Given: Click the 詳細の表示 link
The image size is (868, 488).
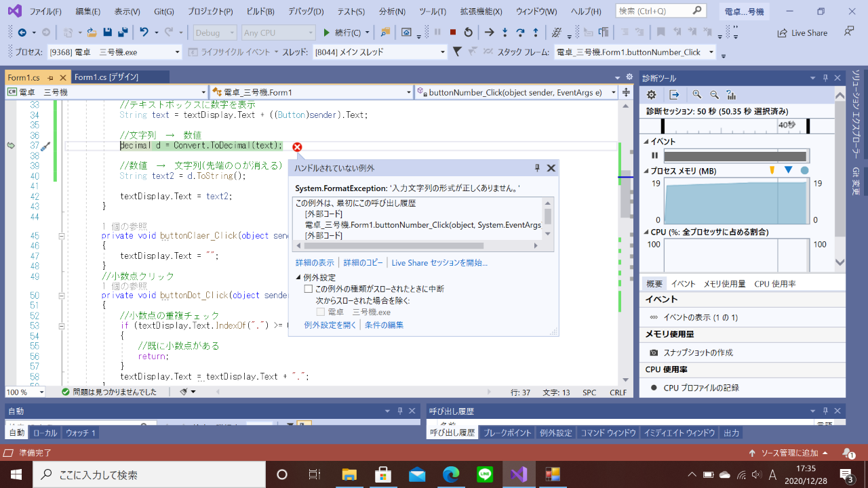Looking at the screenshot, I should point(315,263).
